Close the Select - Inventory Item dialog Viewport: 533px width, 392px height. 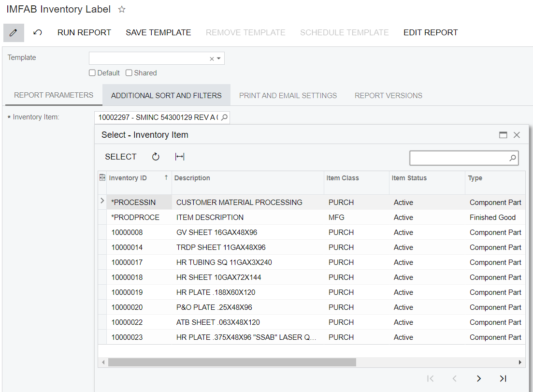pyautogui.click(x=517, y=135)
